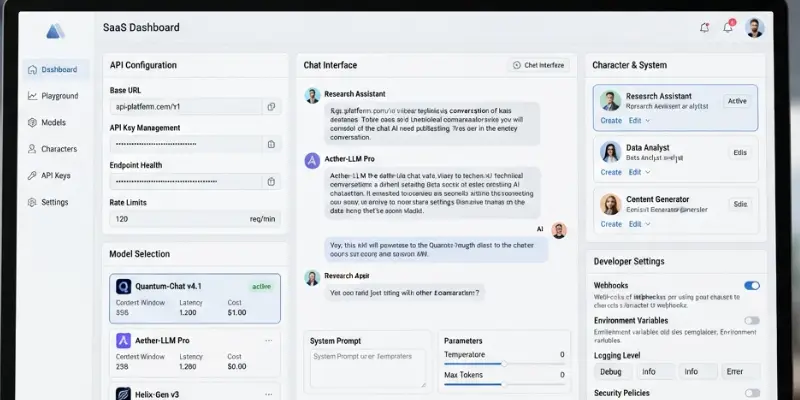800x400 pixels.
Task: Adjust the Temperature slider
Action: (504, 364)
